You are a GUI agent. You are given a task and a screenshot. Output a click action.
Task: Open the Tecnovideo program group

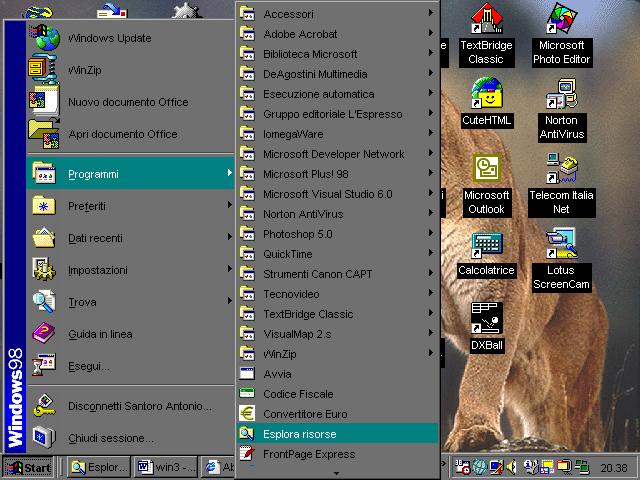pyautogui.click(x=337, y=294)
